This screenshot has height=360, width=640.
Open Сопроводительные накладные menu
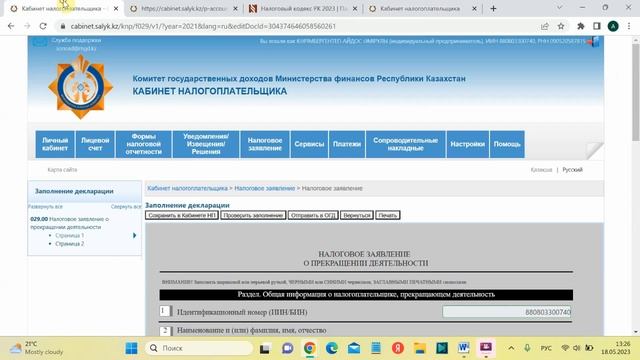(405, 144)
